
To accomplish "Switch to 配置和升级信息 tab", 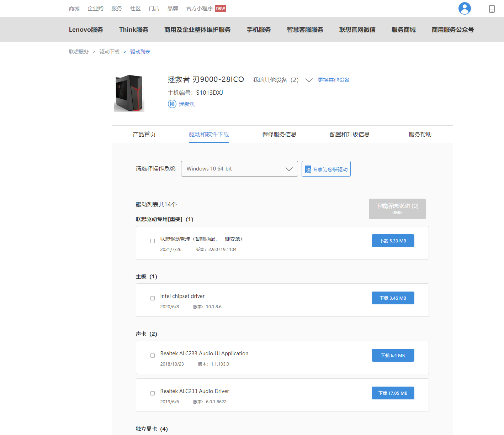I will (350, 134).
